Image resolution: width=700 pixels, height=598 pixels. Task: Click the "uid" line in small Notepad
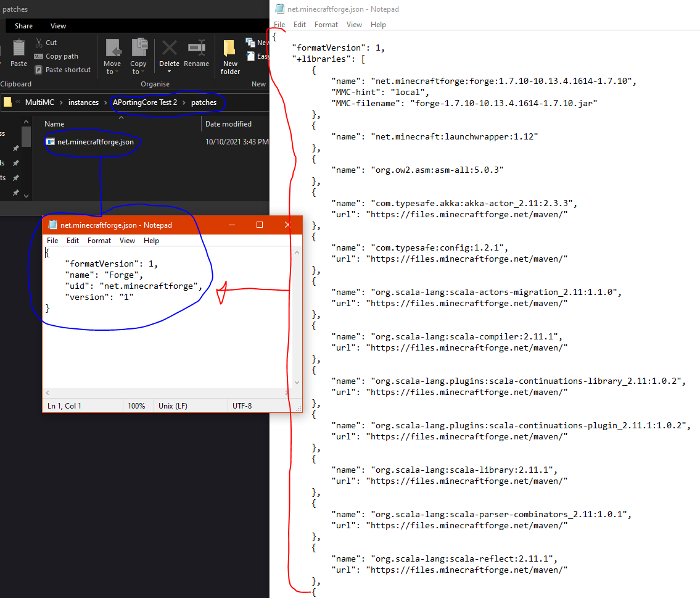click(x=133, y=286)
